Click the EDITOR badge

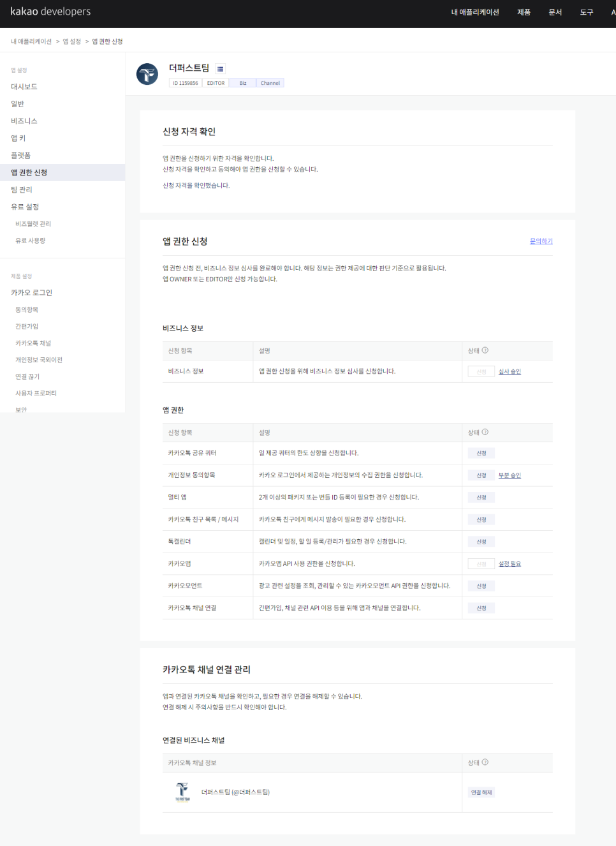[x=216, y=83]
